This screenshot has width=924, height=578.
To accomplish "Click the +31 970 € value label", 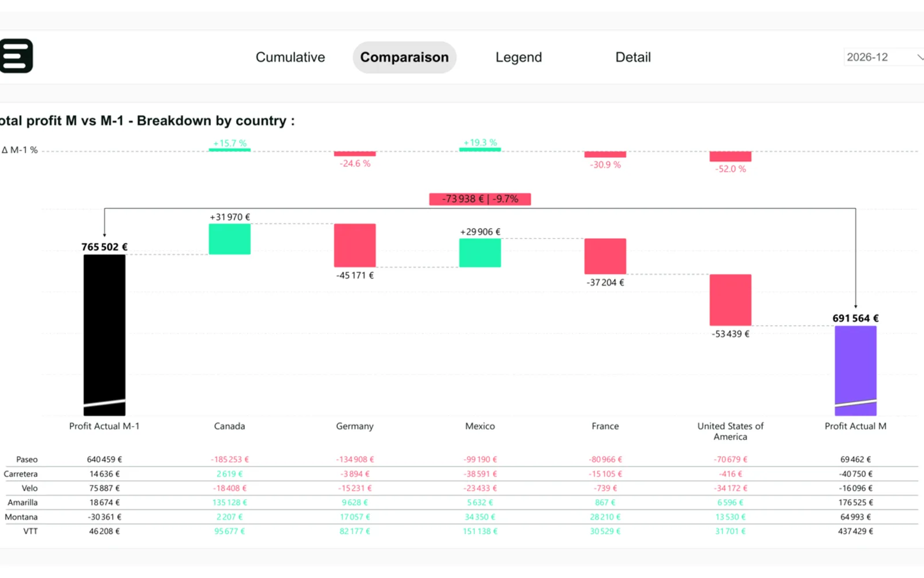I will [x=230, y=217].
